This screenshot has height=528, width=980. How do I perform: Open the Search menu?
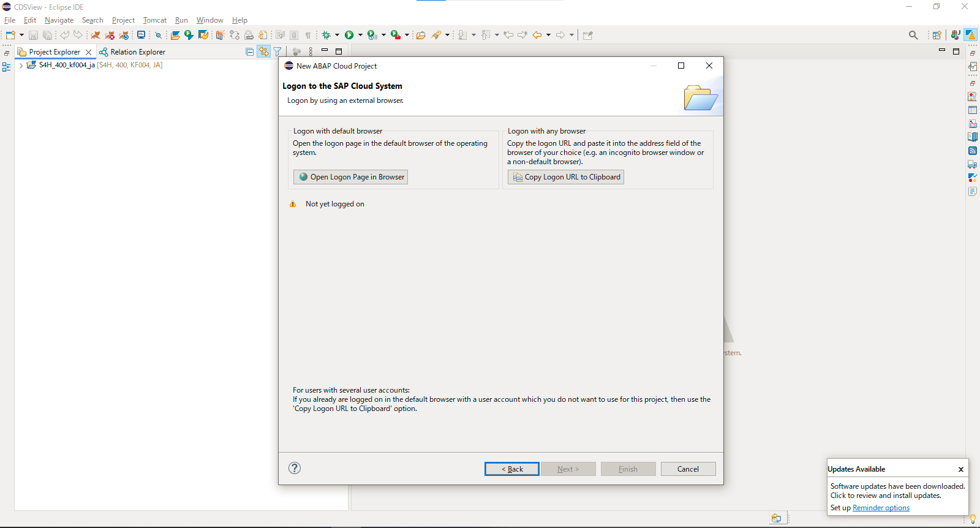pyautogui.click(x=92, y=20)
